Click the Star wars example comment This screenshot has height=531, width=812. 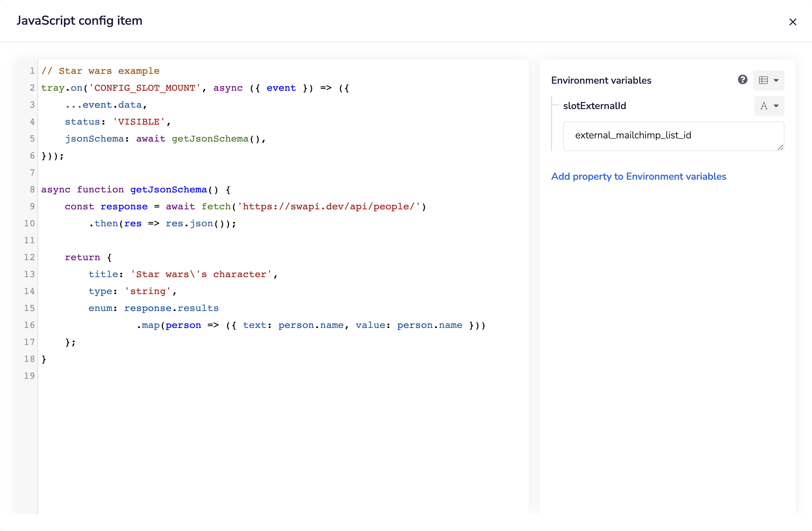click(101, 71)
